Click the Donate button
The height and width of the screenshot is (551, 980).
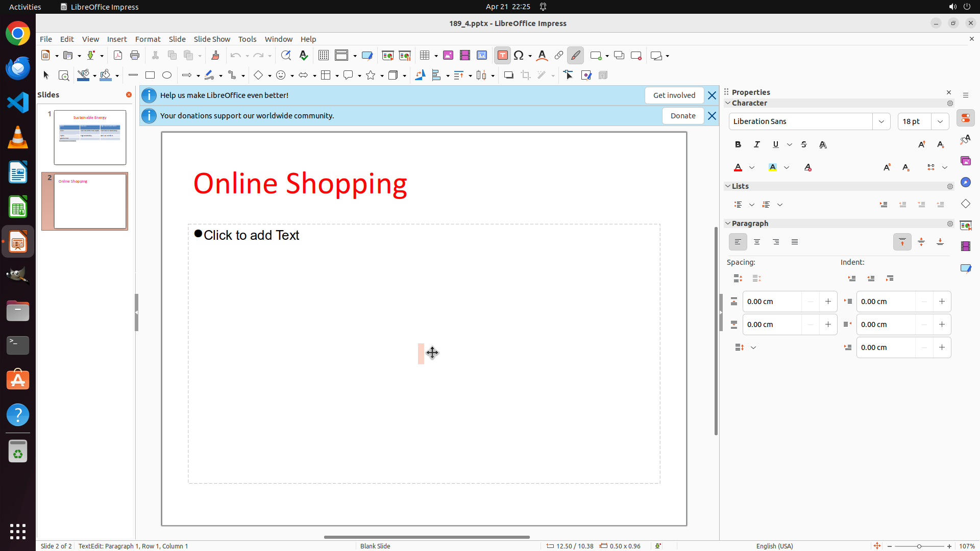(x=683, y=116)
